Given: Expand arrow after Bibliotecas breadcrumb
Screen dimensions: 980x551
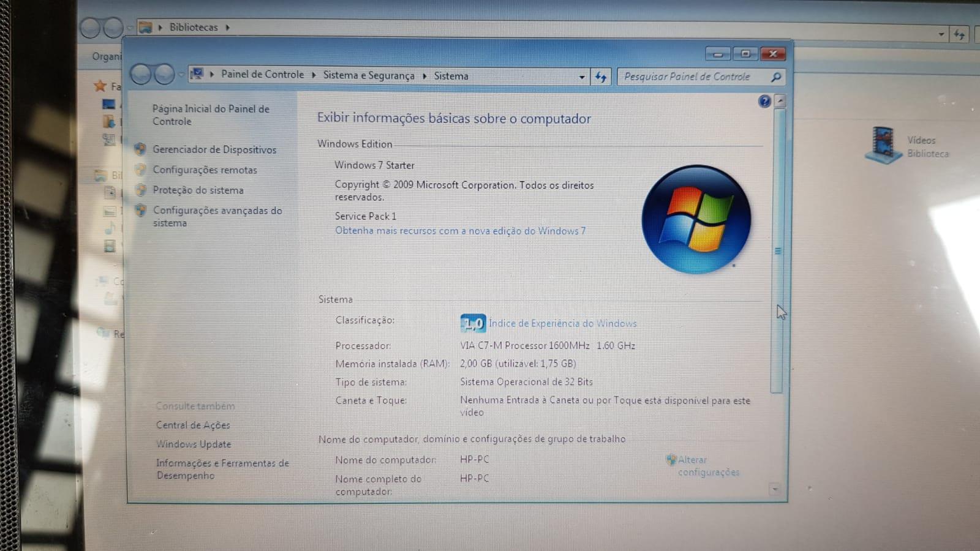Looking at the screenshot, I should point(227,28).
